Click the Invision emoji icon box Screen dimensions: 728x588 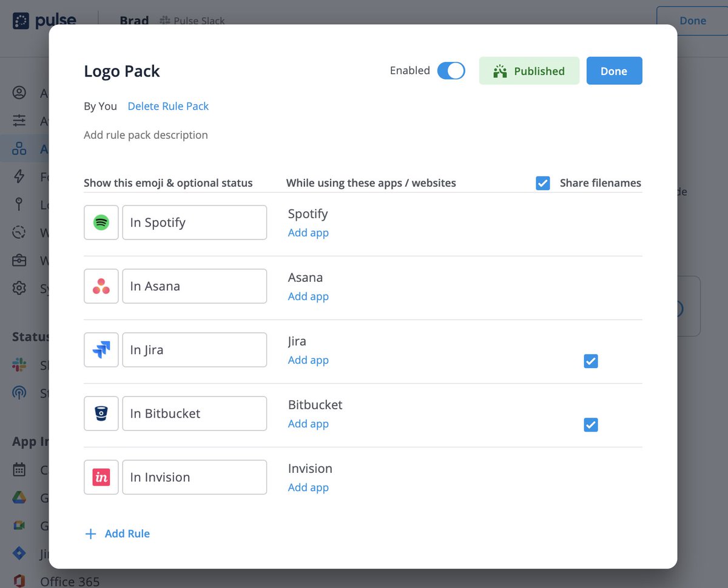(x=101, y=477)
